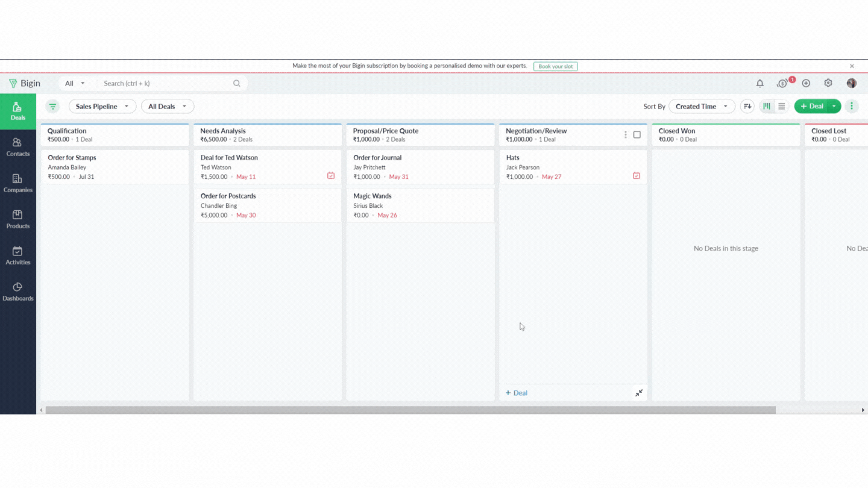
Task: Click the horizontal scrollbar at the bottom
Action: (410, 410)
